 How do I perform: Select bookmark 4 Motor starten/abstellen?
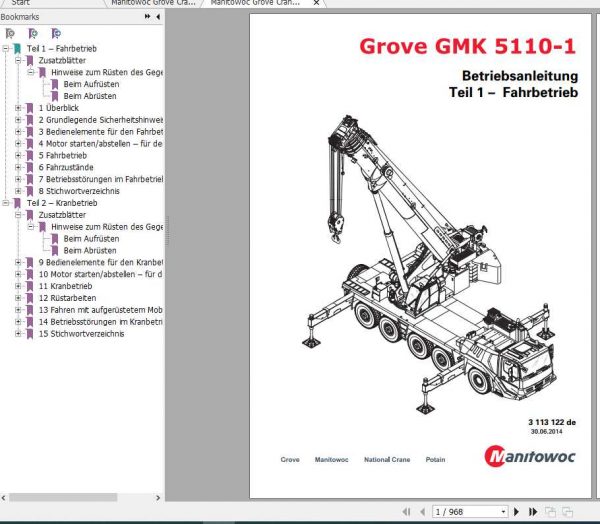pyautogui.click(x=101, y=144)
